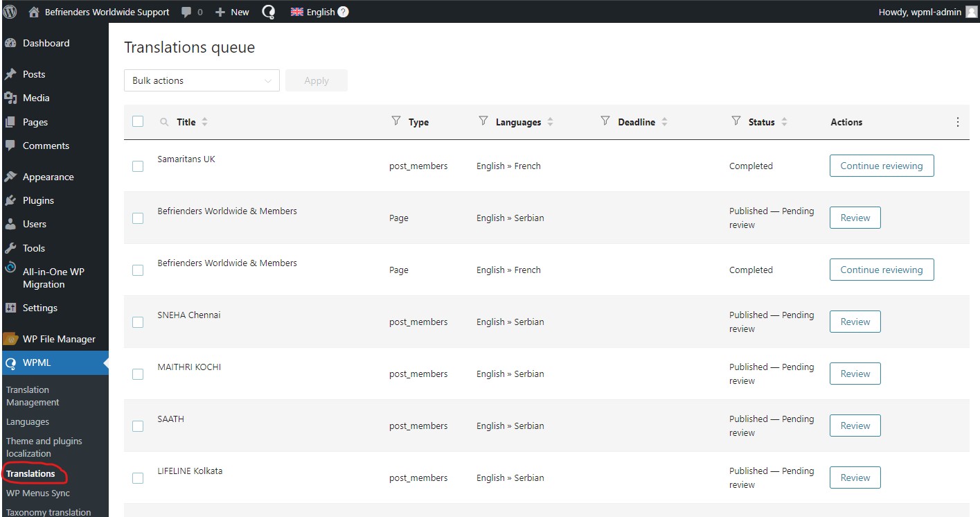Open the home icon for Befrienders Worldwide Support
980x517 pixels.
pyautogui.click(x=34, y=12)
